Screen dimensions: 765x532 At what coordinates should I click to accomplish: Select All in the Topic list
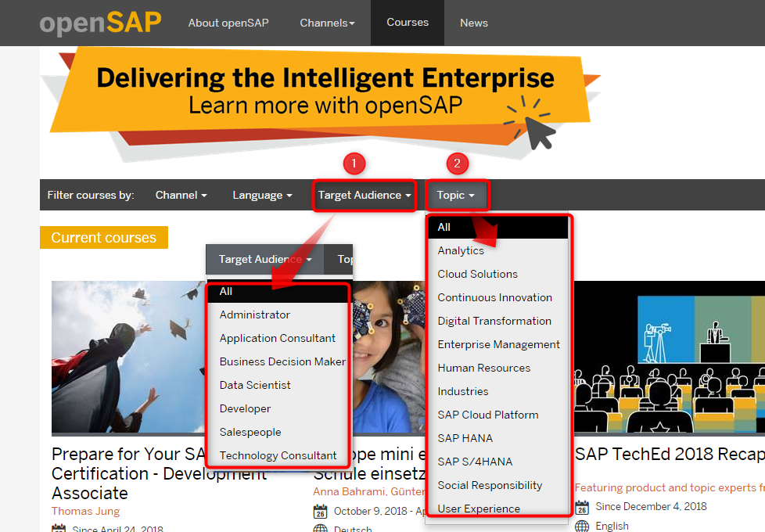[498, 227]
